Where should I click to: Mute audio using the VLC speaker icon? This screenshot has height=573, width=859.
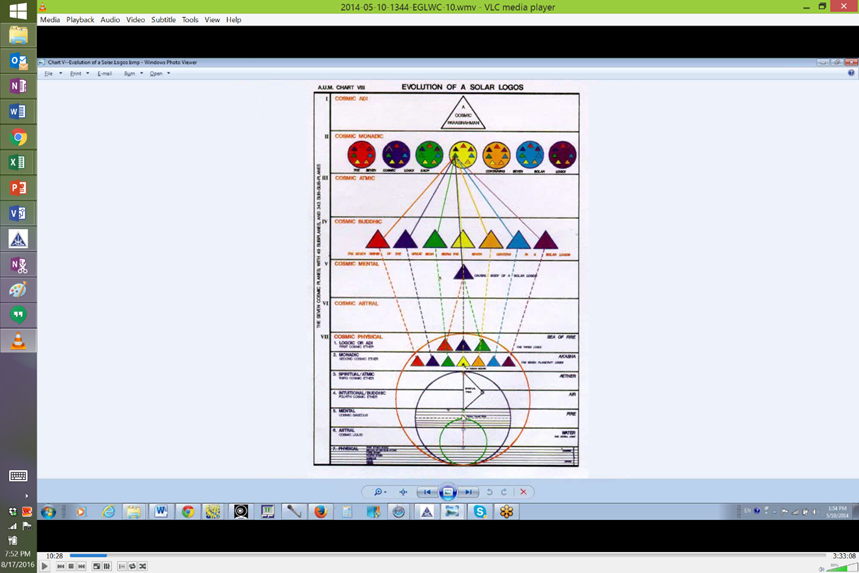click(x=821, y=569)
